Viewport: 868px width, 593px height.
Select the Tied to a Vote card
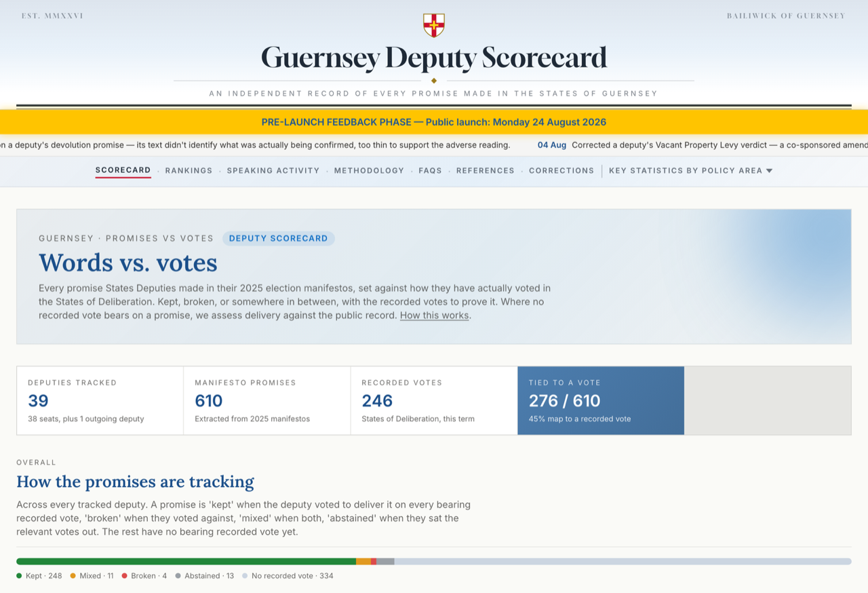click(x=601, y=400)
